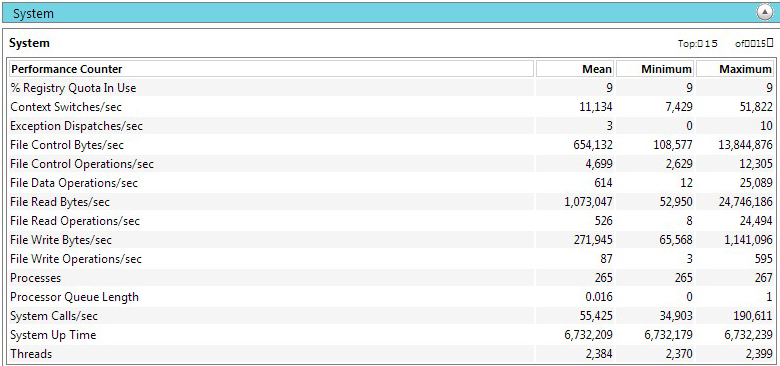The height and width of the screenshot is (366, 780).
Task: Sort by the Mean column header
Action: point(575,69)
